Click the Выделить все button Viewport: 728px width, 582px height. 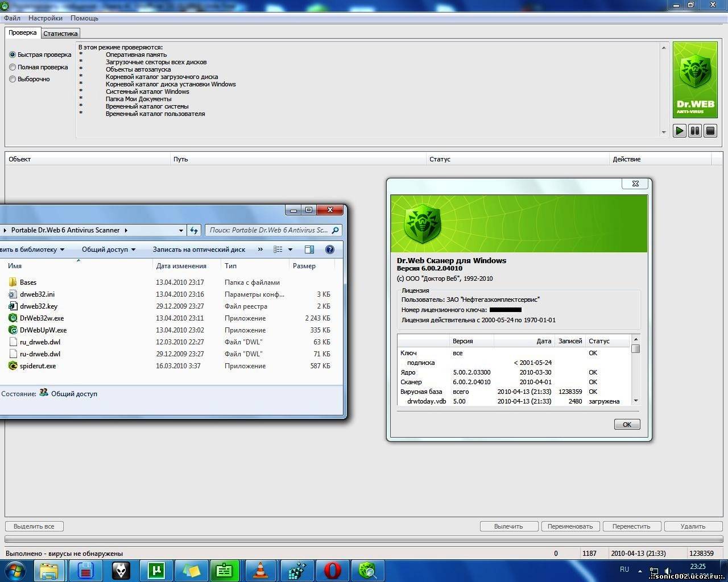pyautogui.click(x=34, y=526)
